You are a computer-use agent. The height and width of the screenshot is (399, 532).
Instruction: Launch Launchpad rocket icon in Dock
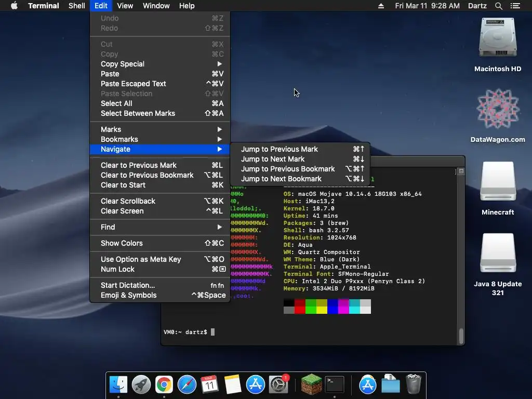pyautogui.click(x=141, y=385)
